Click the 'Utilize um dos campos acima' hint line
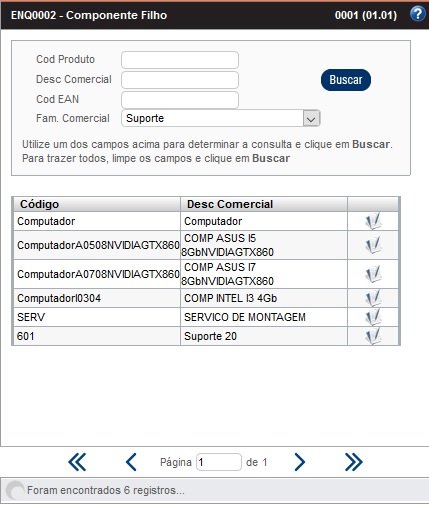 [207, 144]
